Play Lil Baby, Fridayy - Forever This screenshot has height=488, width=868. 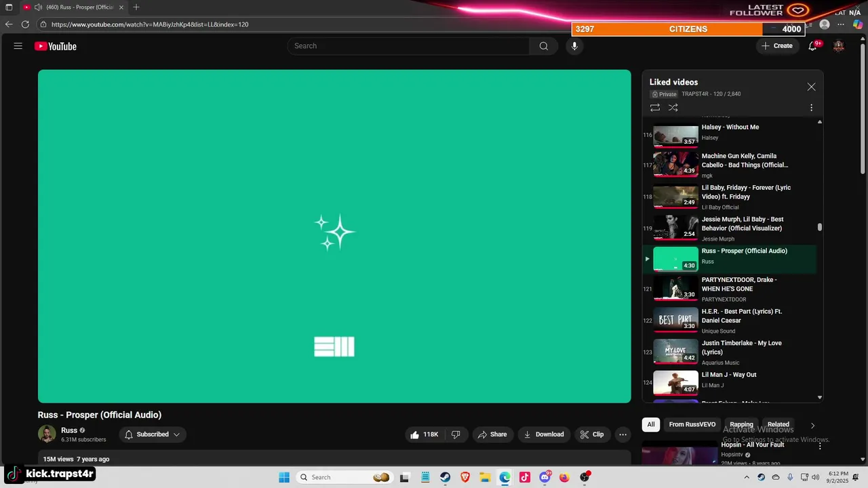730,197
